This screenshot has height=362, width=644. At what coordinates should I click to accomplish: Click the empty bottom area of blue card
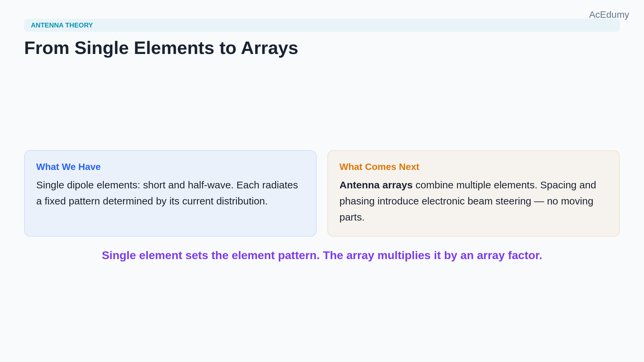tap(170, 222)
